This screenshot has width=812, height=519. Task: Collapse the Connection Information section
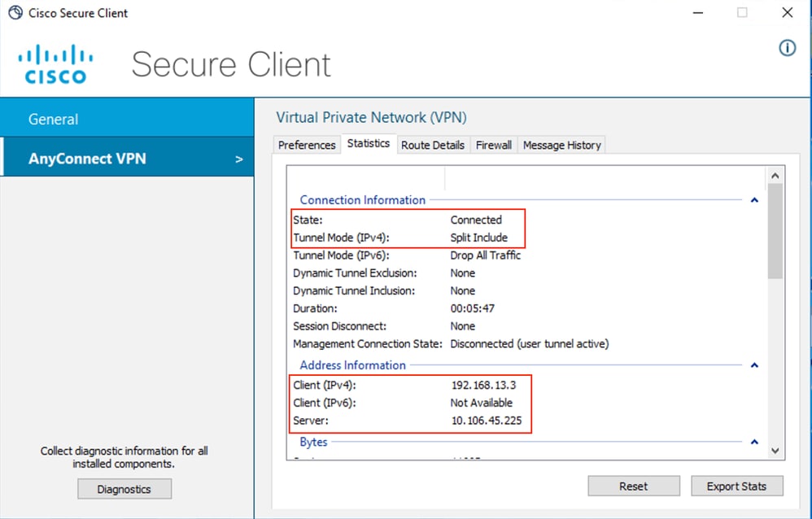[x=754, y=200]
